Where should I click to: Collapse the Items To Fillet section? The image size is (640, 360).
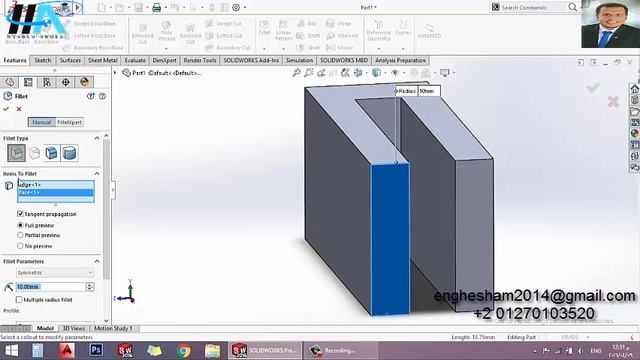coord(97,174)
